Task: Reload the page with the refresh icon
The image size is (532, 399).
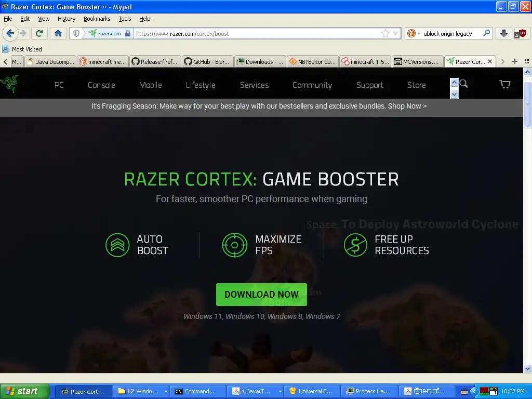Action: pos(39,33)
